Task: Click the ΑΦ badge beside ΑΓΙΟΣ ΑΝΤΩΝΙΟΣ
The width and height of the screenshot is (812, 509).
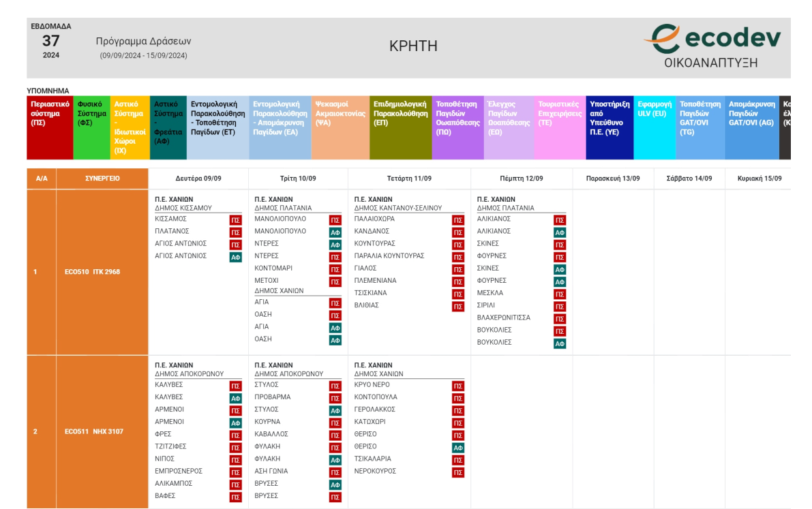Action: tap(235, 257)
